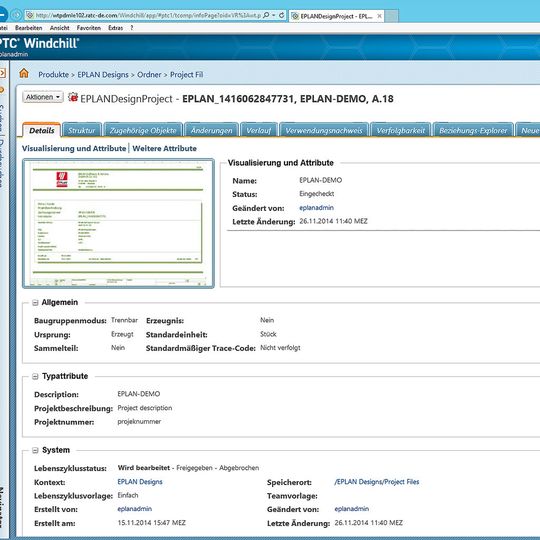Click the 'Stück' Standardeinheit value
This screenshot has height=540, width=540.
click(268, 334)
